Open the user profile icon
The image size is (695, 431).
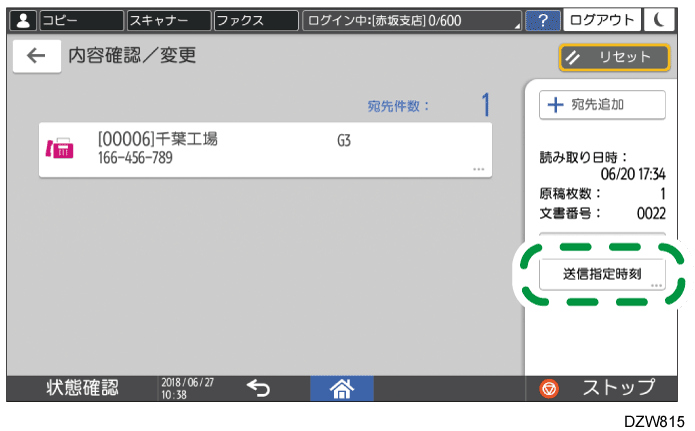(23, 20)
